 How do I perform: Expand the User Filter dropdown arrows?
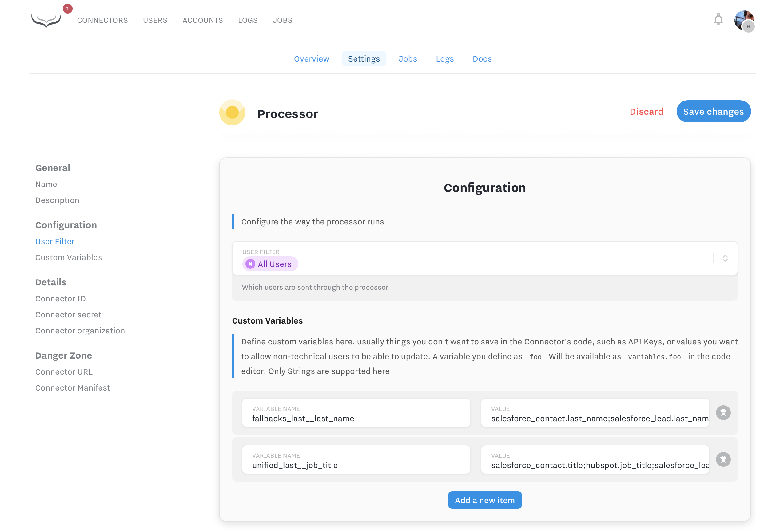tap(725, 258)
